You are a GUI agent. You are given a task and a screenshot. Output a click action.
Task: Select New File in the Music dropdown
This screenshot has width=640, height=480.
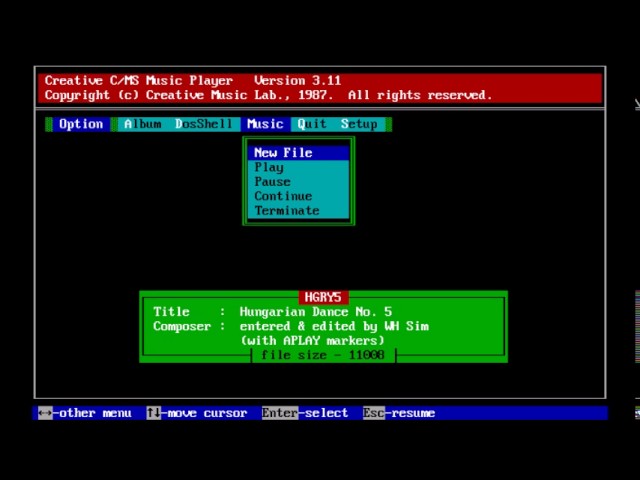(x=298, y=153)
